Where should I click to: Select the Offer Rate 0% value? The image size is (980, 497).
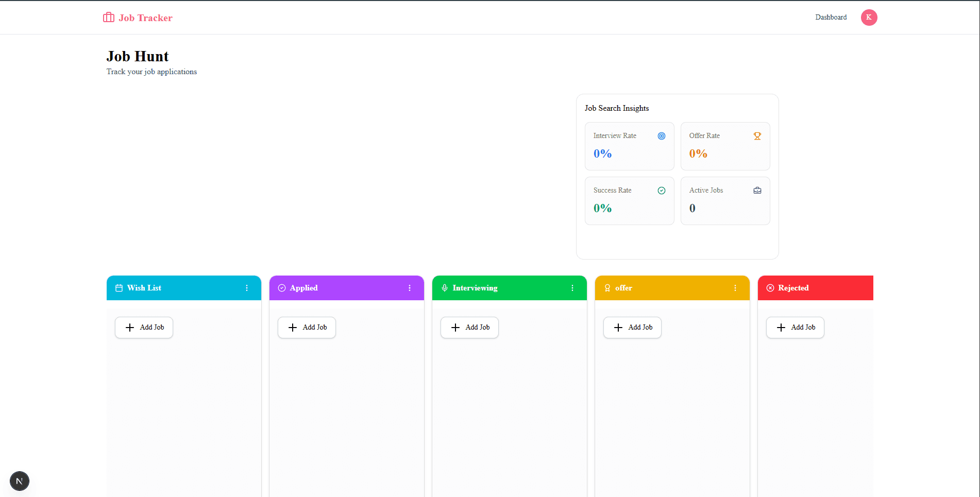pos(698,153)
